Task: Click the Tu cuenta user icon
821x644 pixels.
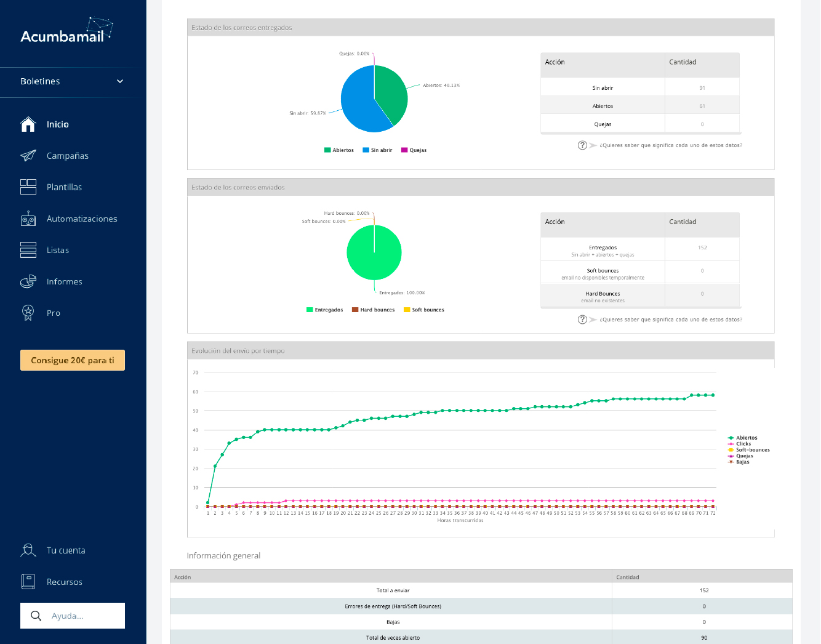Action: coord(28,550)
